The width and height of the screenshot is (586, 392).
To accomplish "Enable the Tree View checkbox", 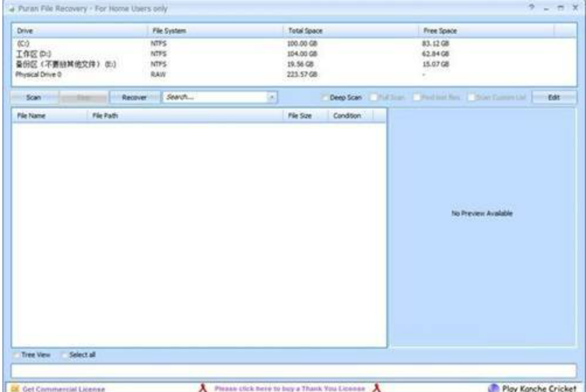I will pyautogui.click(x=16, y=355).
